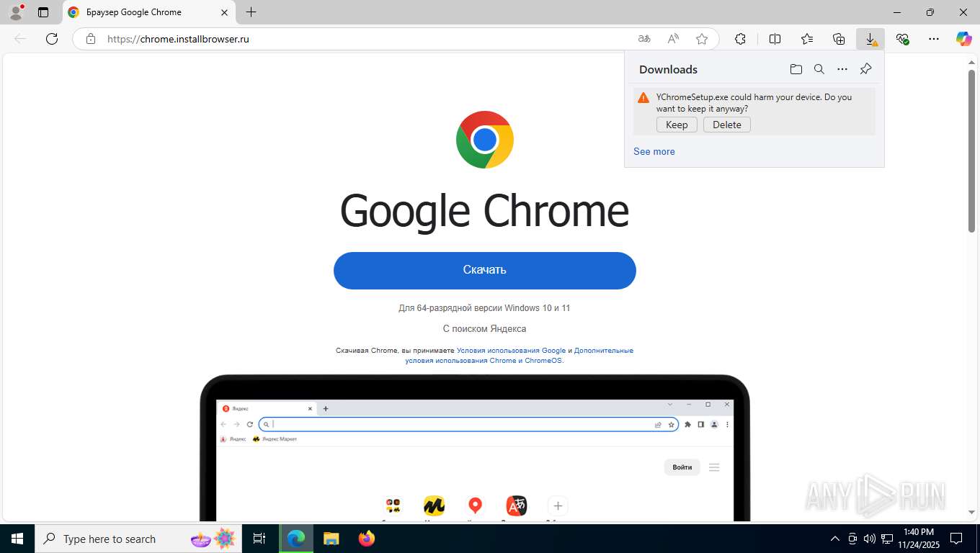Click the Google Chrome logo
The width and height of the screenshot is (980, 553).
tap(485, 140)
